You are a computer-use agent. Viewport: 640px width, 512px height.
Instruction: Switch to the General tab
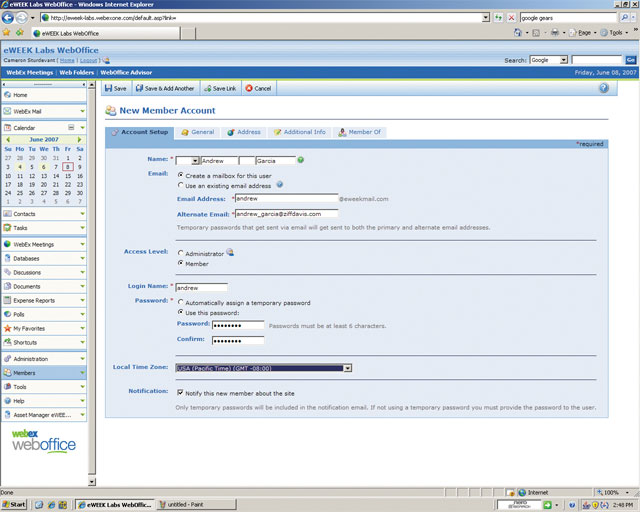click(x=198, y=132)
